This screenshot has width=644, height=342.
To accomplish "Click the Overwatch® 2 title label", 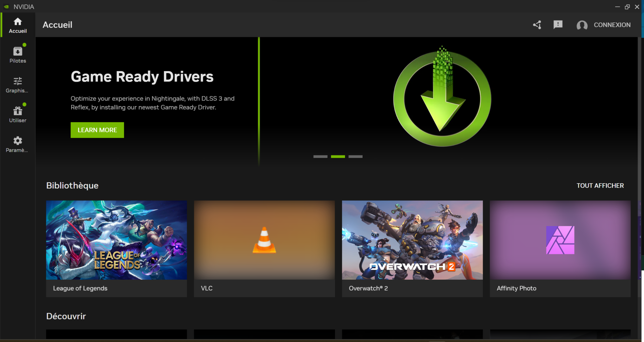I will (368, 288).
